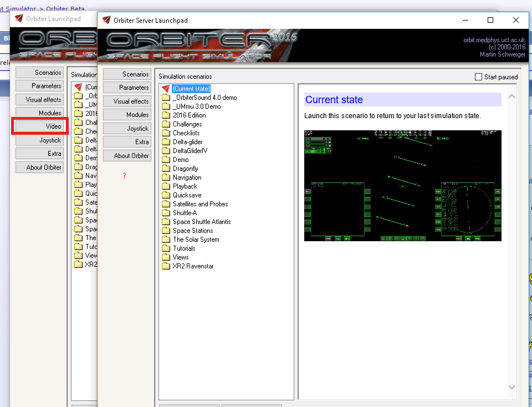Click the Tutorials folder icon
Viewport: 532px width, 407px height.
(x=166, y=248)
